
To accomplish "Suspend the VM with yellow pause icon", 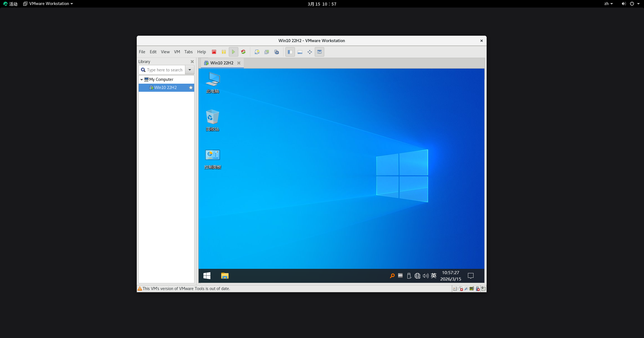I will tap(224, 52).
